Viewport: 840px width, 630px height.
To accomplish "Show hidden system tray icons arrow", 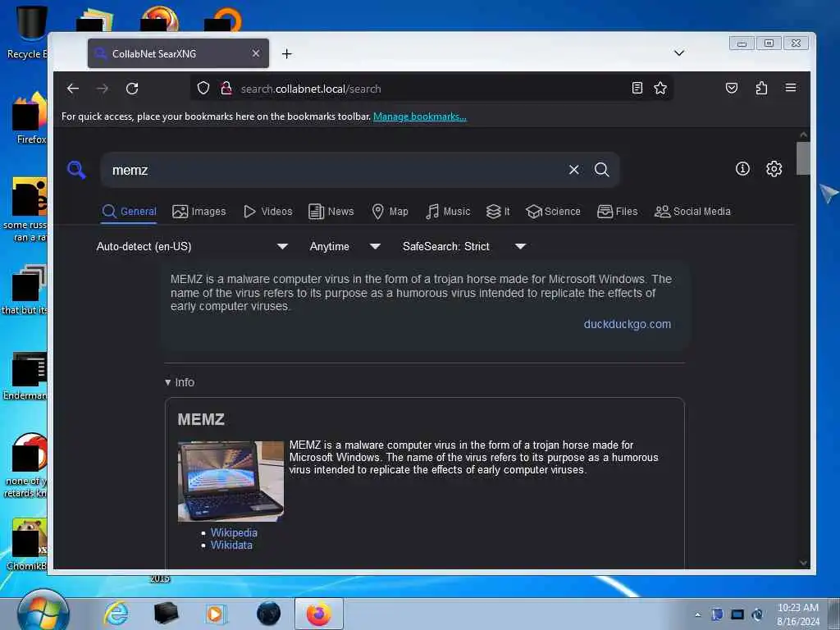I will pos(697,614).
